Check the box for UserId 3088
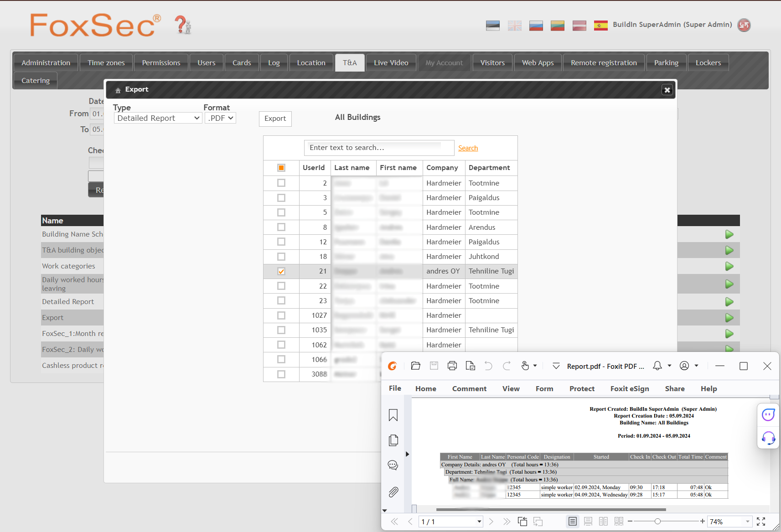781x532 pixels. tap(281, 374)
